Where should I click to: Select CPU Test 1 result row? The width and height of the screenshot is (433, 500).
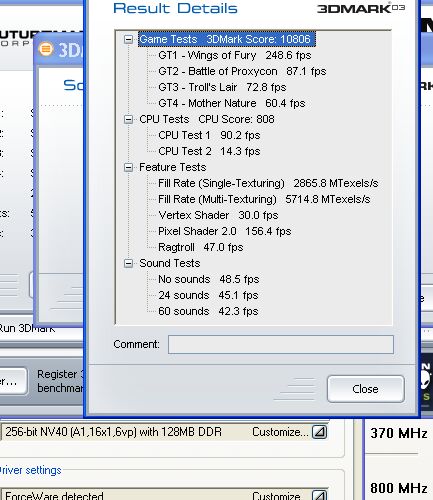click(209, 135)
